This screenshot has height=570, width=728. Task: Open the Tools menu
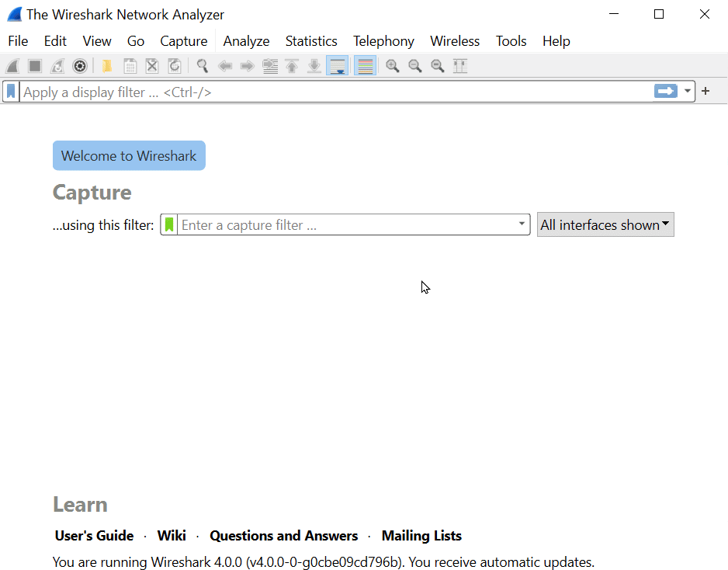pyautogui.click(x=511, y=41)
